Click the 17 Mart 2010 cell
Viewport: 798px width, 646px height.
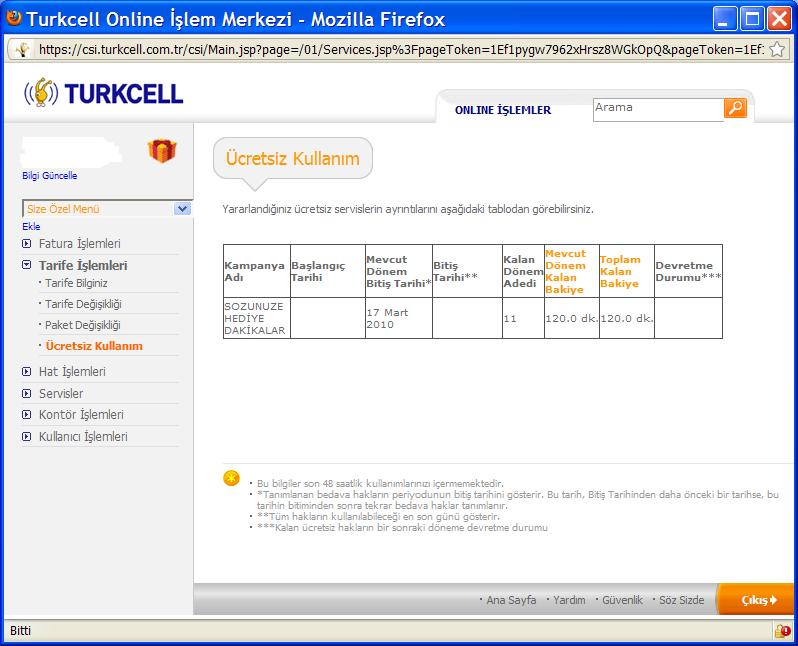(398, 318)
